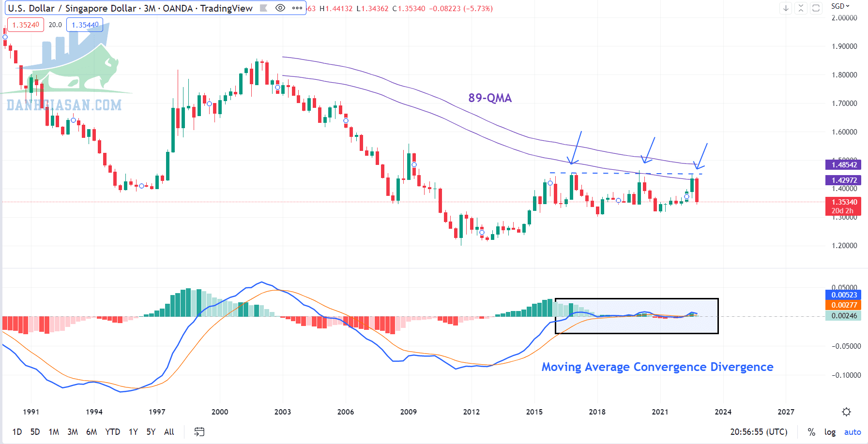Click the 20:56:55 (UTC) timezone clock
Viewport: 868px width, 444px height.
click(759, 431)
